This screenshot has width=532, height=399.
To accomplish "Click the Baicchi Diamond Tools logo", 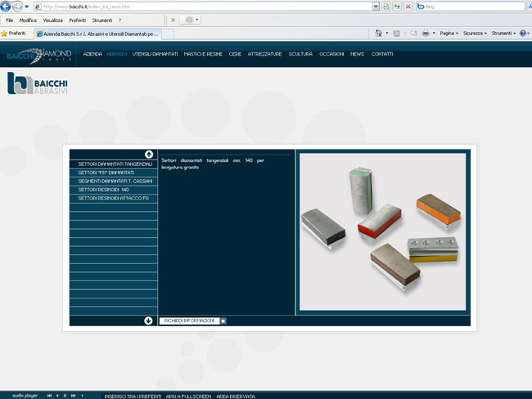I will pyautogui.click(x=39, y=56).
